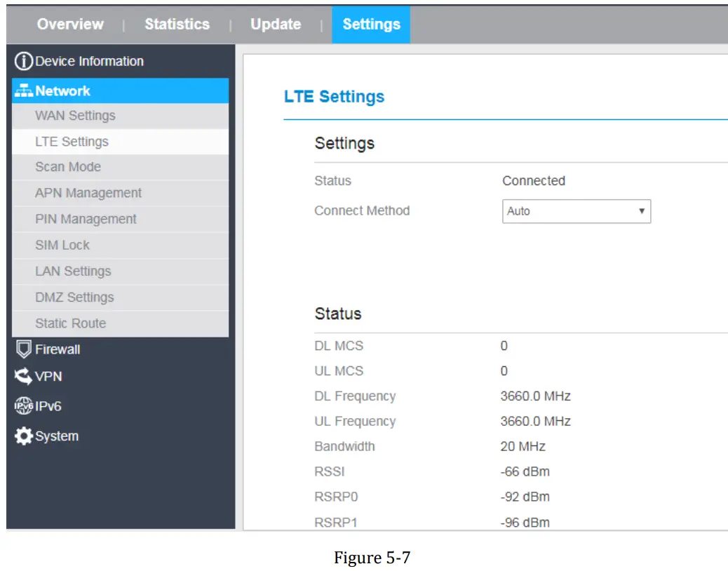Image resolution: width=728 pixels, height=571 pixels.
Task: Click the Bandwidth 20 MHz value
Action: [523, 446]
